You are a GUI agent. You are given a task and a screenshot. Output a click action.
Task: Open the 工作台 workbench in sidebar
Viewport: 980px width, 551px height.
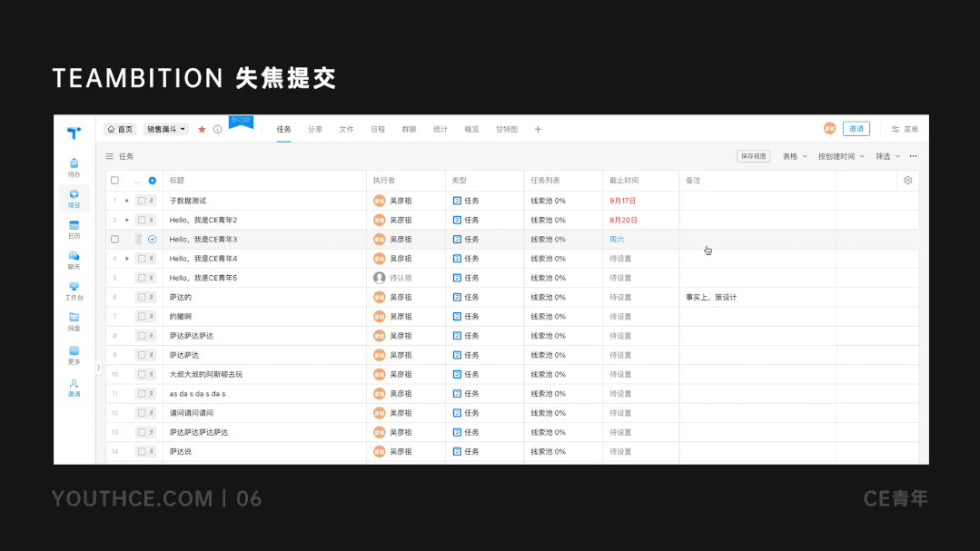click(74, 291)
